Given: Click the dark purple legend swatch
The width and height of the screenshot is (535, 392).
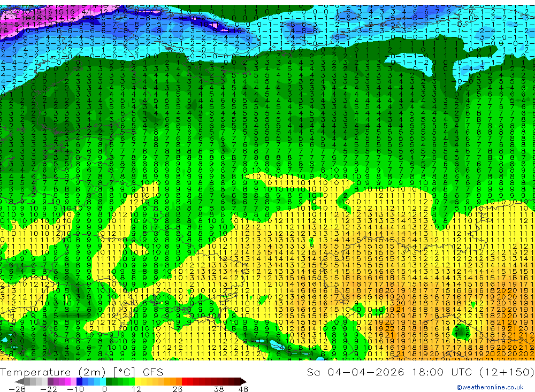Looking at the screenshot, I should tap(50, 382).
